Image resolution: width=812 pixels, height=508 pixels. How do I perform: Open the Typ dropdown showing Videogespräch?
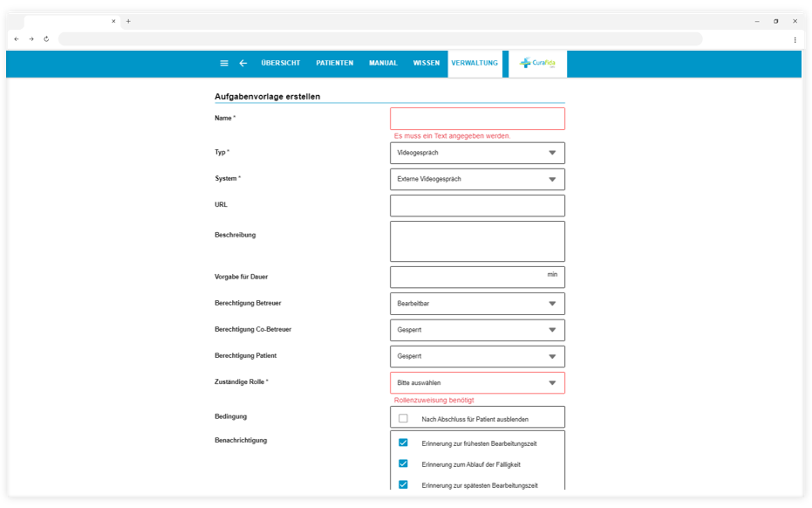[x=477, y=153]
